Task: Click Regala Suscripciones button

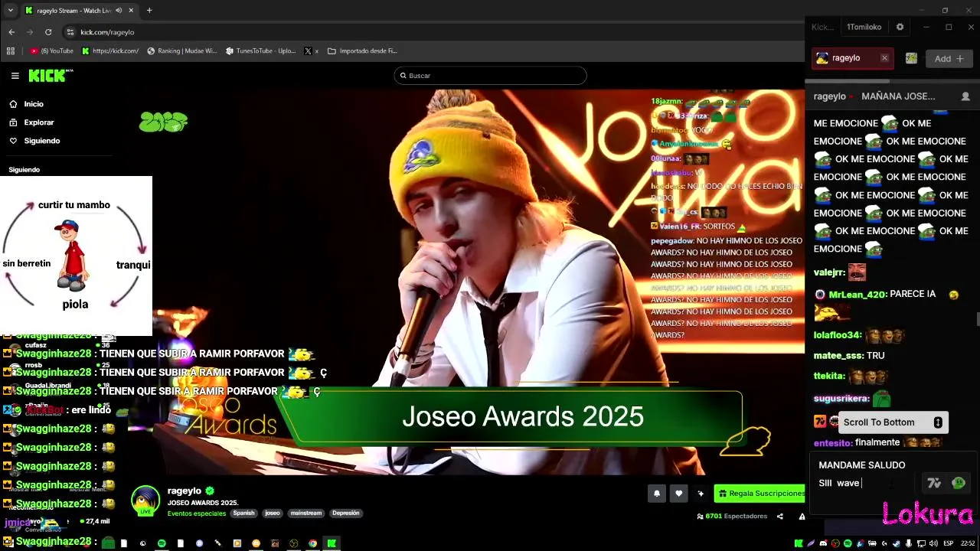Action: (759, 494)
